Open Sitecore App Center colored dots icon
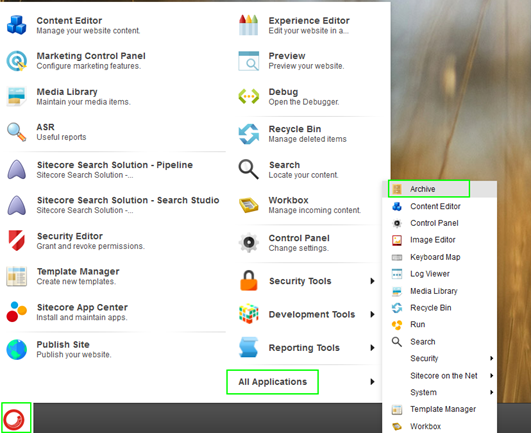This screenshot has width=531, height=433. click(16, 312)
